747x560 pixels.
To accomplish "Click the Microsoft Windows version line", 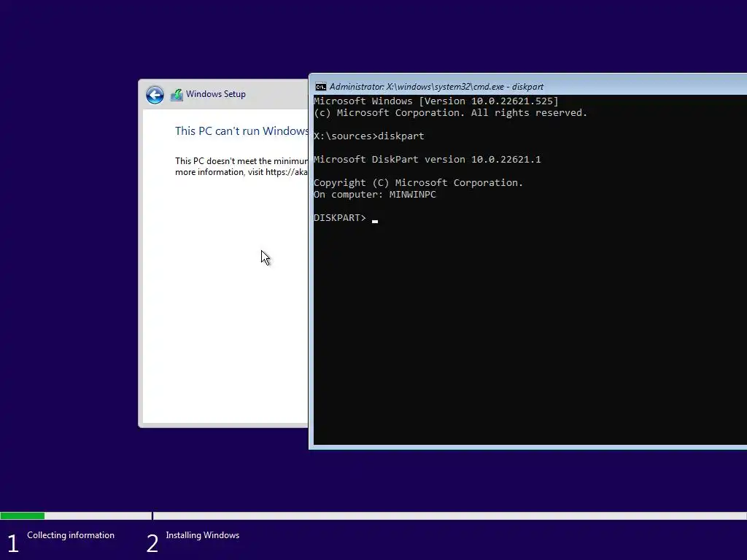I will click(436, 101).
